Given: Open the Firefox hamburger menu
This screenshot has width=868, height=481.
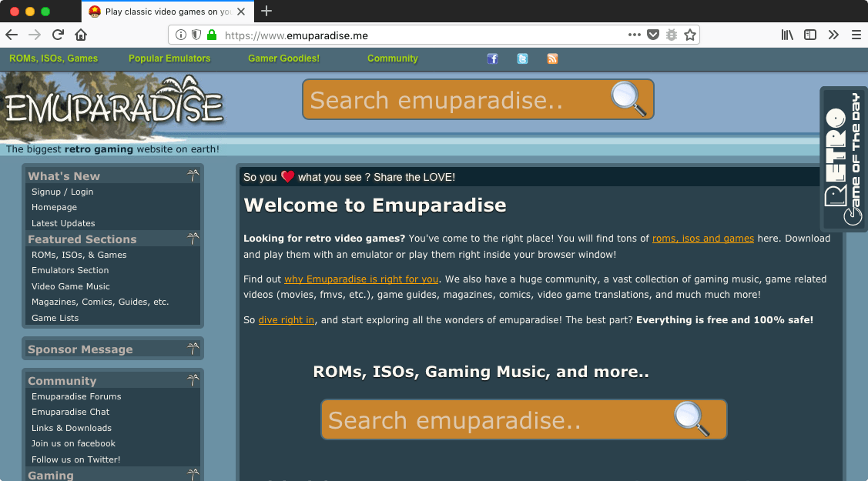Looking at the screenshot, I should tap(856, 35).
